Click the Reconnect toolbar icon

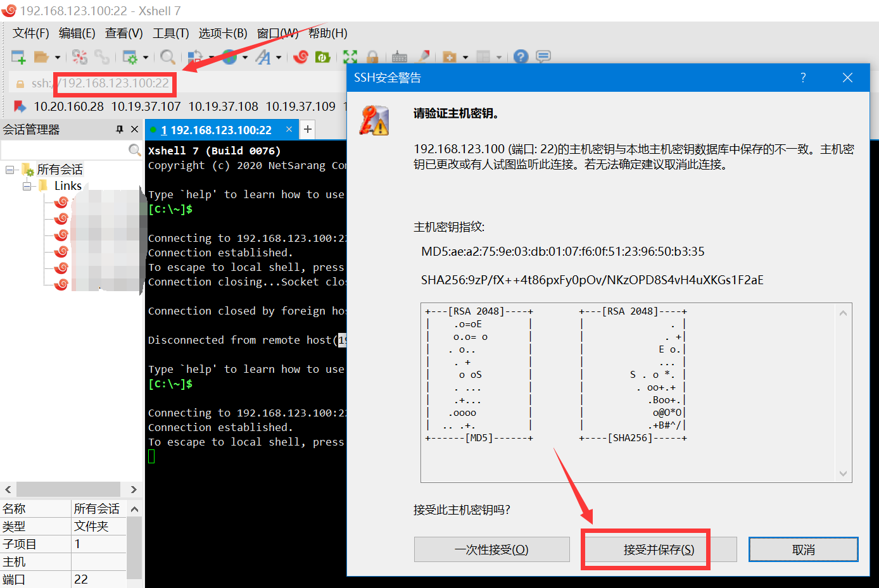coord(79,57)
